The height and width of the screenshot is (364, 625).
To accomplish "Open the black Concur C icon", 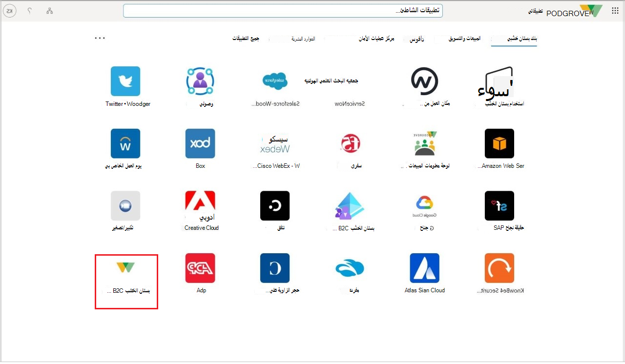I will coord(275,205).
